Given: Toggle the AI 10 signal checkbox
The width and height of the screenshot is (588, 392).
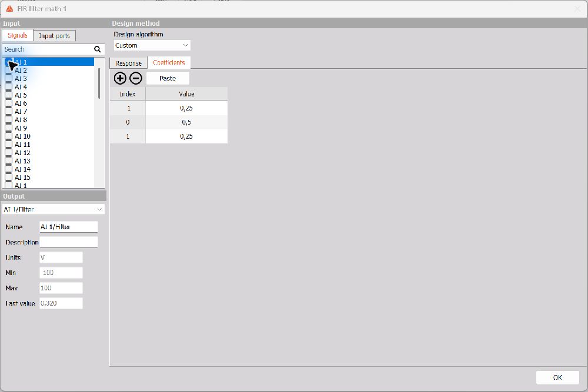Looking at the screenshot, I should point(8,136).
